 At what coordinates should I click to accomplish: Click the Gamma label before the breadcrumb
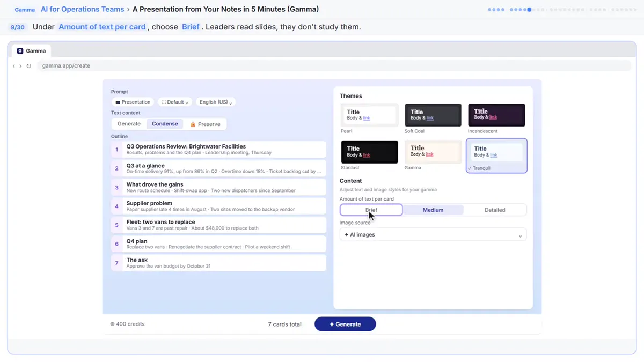[x=25, y=10]
